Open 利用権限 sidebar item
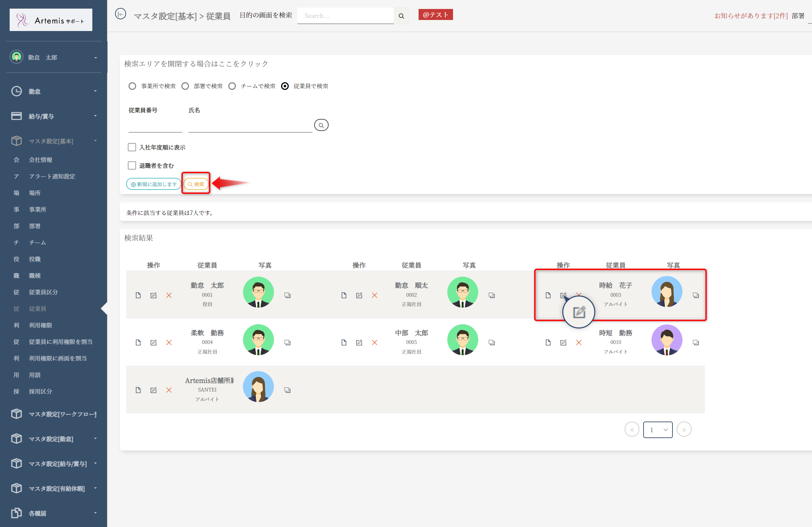Image resolution: width=812 pixels, height=527 pixels. point(41,325)
